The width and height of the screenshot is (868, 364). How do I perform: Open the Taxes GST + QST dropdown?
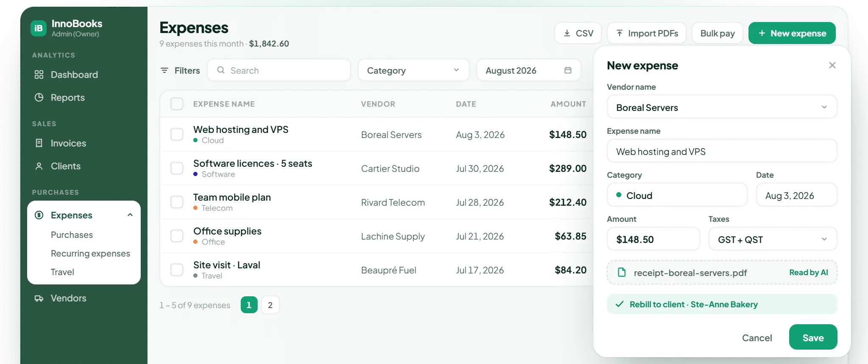773,239
